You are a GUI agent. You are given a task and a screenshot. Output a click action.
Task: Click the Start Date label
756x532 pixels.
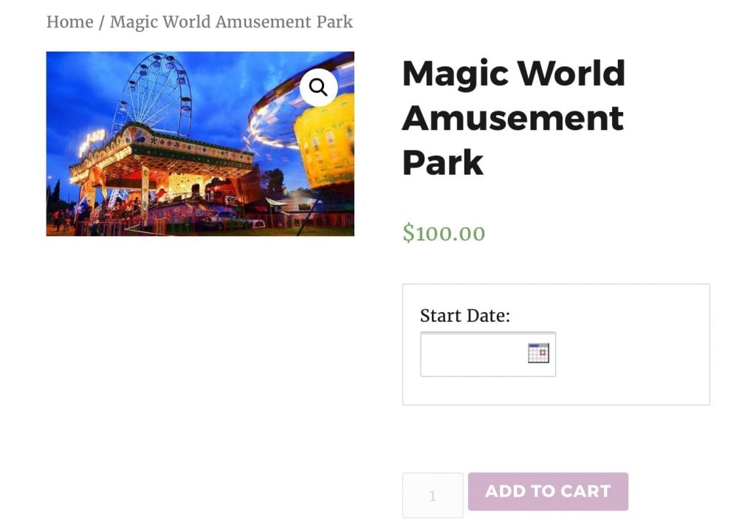pyautogui.click(x=465, y=316)
